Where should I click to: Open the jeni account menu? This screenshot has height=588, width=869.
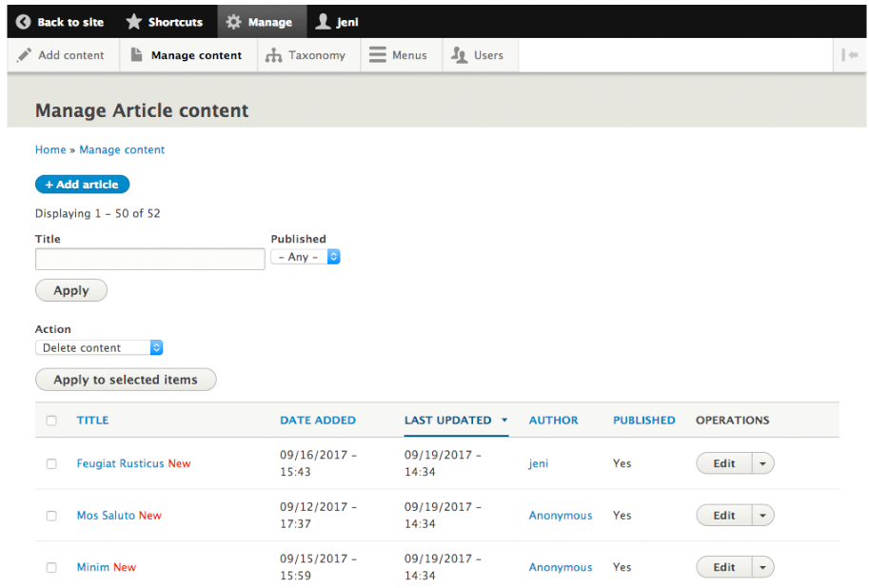[x=338, y=22]
